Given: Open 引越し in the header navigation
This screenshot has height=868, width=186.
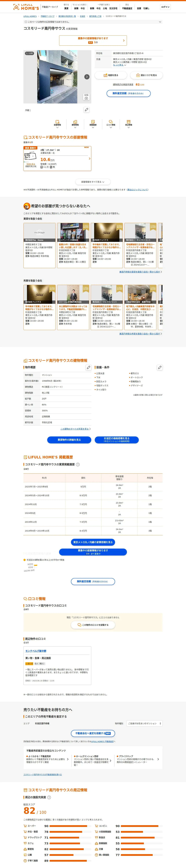Looking at the screenshot, I should pos(146,8).
